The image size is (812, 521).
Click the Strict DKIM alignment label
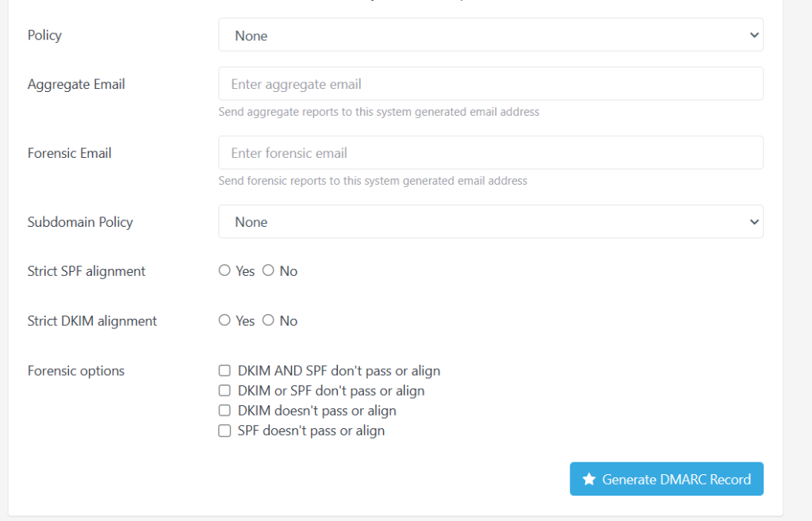(92, 320)
